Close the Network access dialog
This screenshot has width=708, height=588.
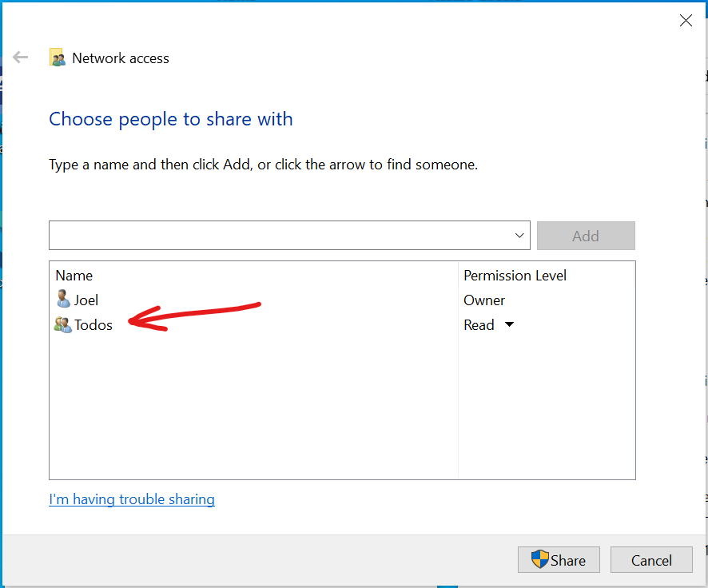[x=686, y=20]
